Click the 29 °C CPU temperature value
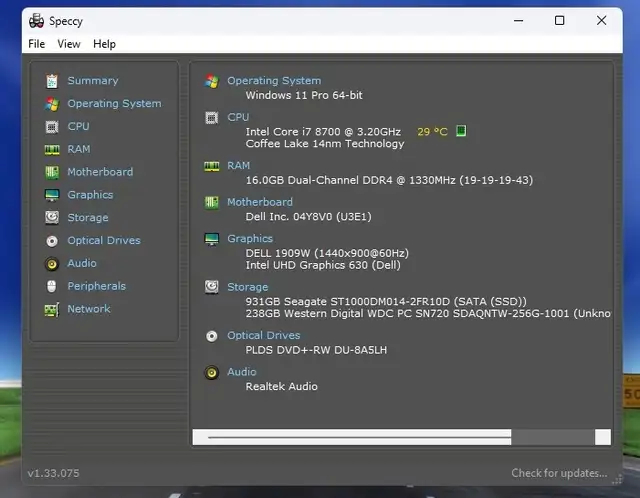640x498 pixels. [x=432, y=132]
